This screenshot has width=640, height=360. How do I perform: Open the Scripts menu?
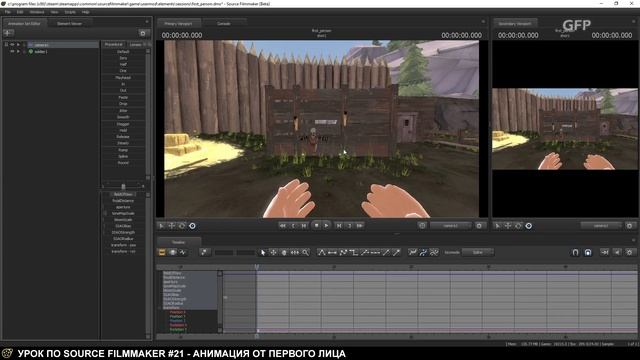click(70, 12)
